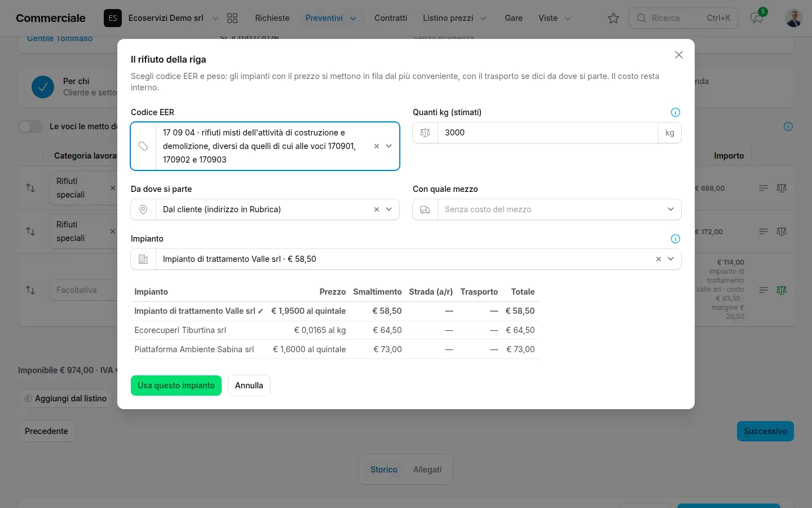Click the lines icon on the € 172,00 row
Screen dimensions: 812x508
764,231
